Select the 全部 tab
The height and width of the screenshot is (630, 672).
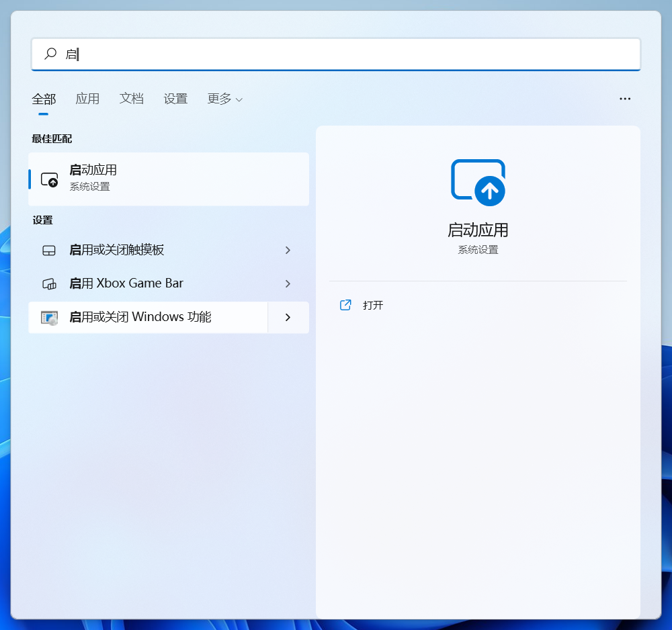(44, 99)
